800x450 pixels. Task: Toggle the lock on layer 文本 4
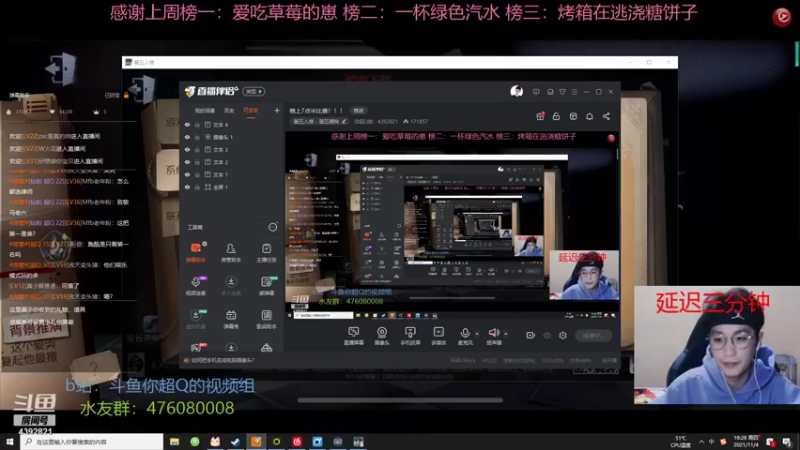tap(197, 124)
